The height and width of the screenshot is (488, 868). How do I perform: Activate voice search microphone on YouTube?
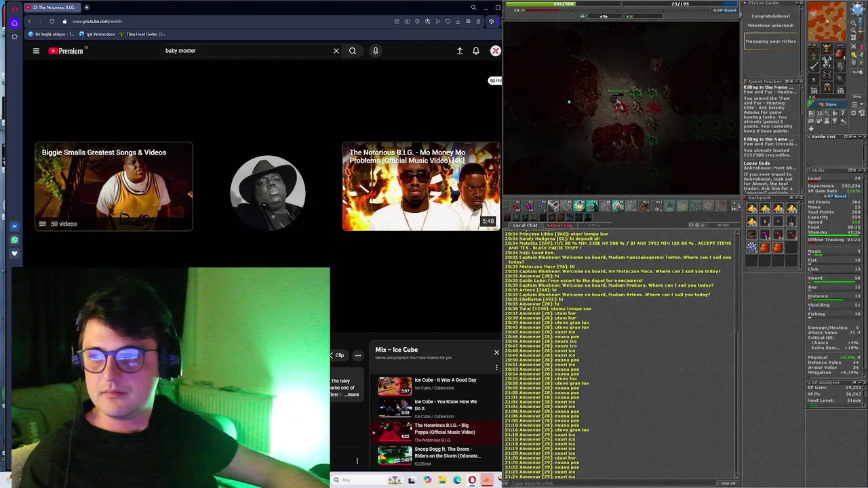375,51
